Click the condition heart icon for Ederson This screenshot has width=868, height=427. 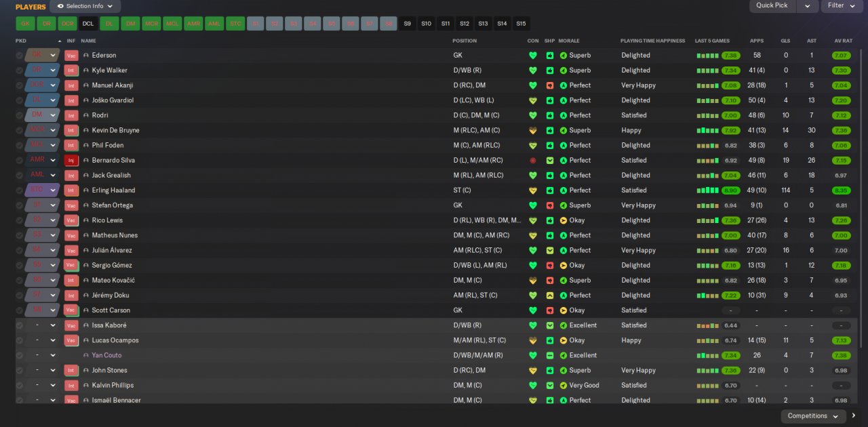[533, 56]
